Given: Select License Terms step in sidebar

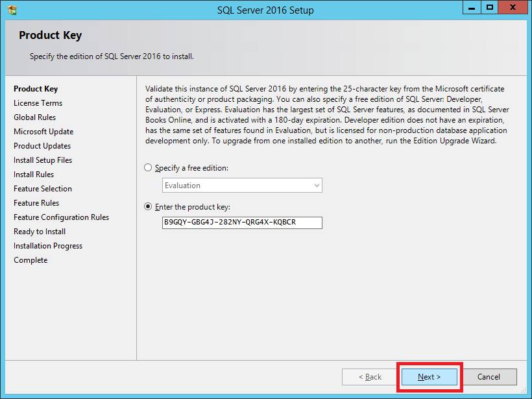Looking at the screenshot, I should tap(38, 103).
